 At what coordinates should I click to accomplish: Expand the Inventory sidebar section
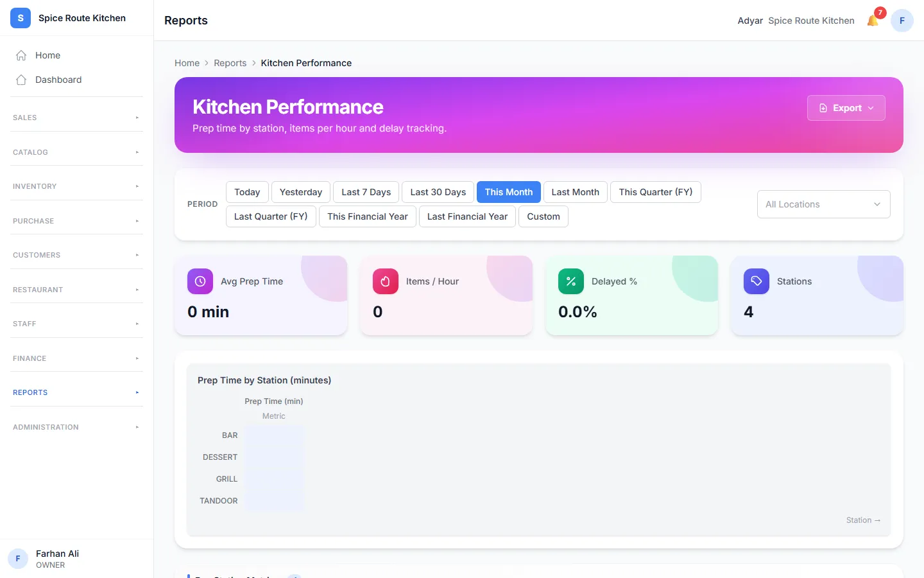coord(76,186)
